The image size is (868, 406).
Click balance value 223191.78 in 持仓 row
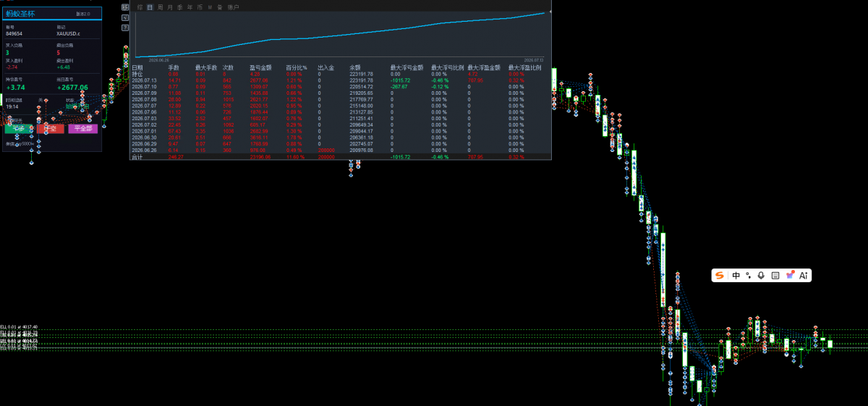point(361,74)
